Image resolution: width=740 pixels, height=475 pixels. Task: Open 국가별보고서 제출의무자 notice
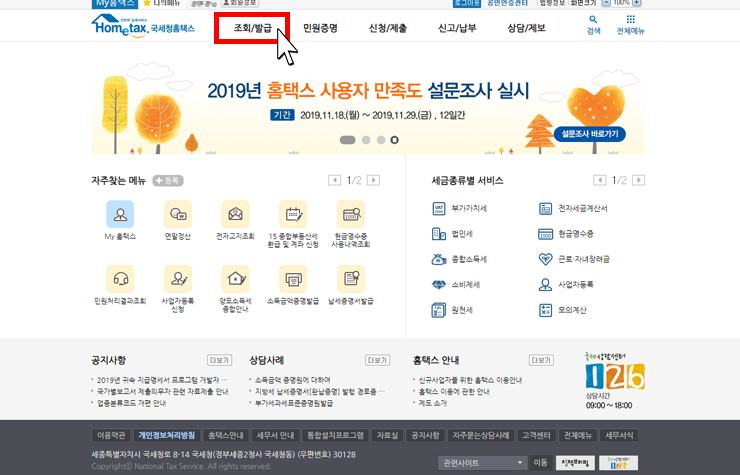[162, 391]
